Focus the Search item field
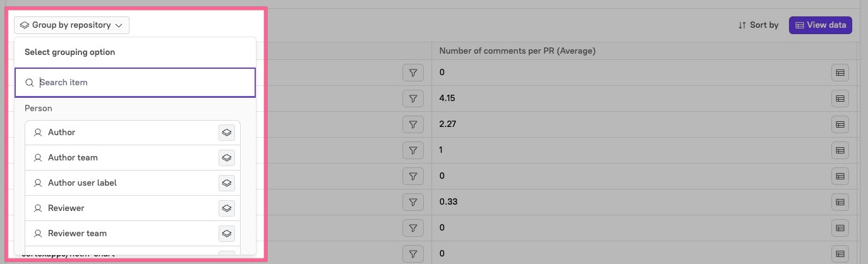The height and width of the screenshot is (264, 868). [139, 83]
